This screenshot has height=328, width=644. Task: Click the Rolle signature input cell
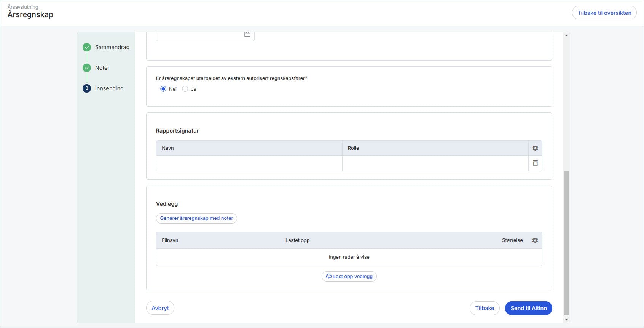click(435, 163)
